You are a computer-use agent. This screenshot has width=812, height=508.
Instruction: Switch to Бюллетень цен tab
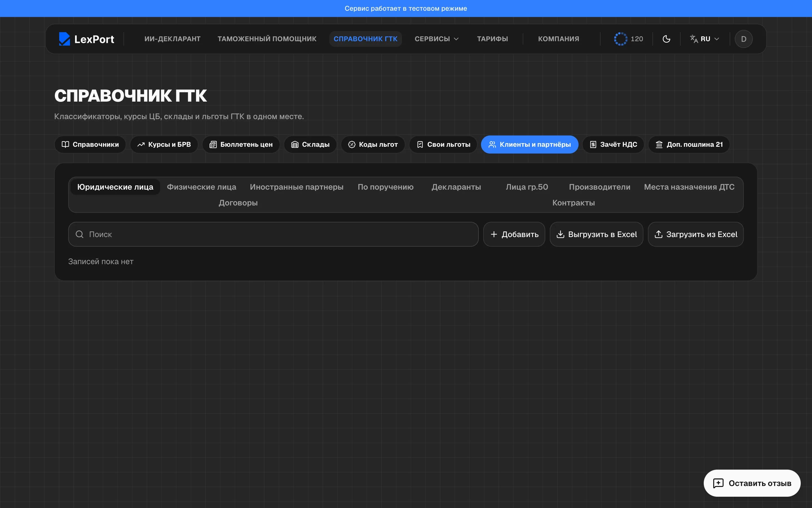tap(241, 144)
